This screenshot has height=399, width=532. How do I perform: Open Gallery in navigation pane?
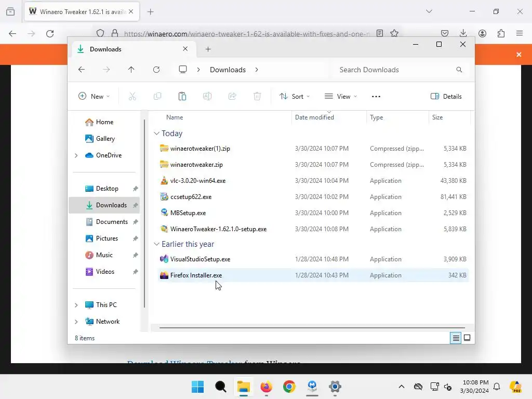pos(104,139)
